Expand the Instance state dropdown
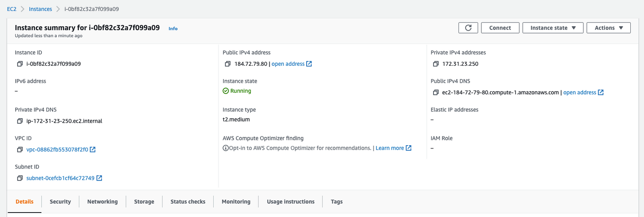The height and width of the screenshot is (217, 644). [x=553, y=28]
